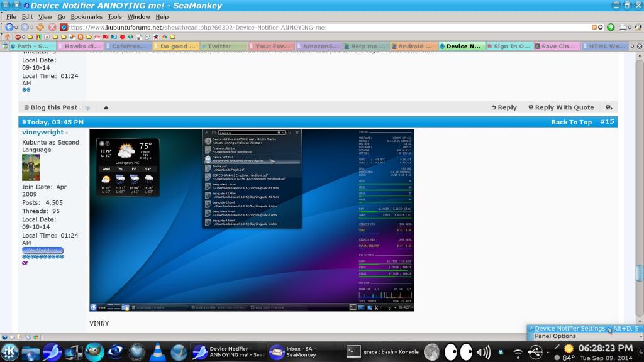Image resolution: width=644 pixels, height=362 pixels.
Task: Open the KDE Kickoff application launcher
Action: pos(10,352)
